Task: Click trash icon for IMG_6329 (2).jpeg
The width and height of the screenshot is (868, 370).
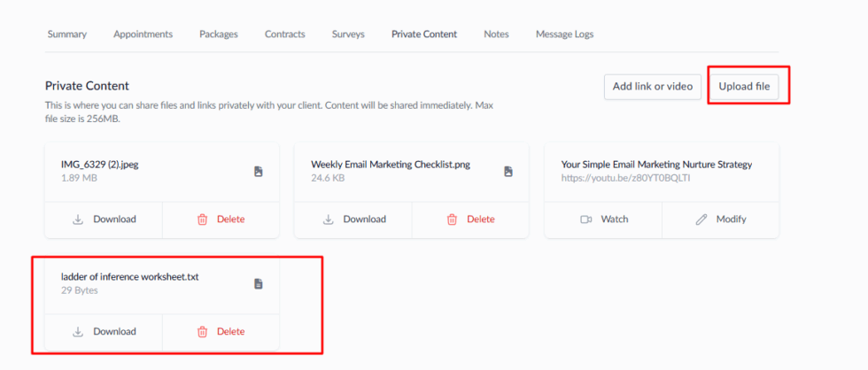Action: coord(202,220)
